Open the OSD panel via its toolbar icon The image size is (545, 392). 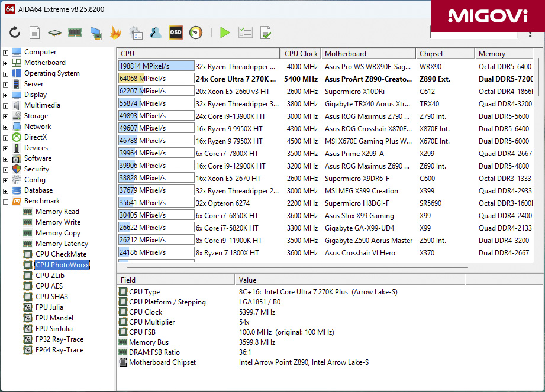[175, 34]
